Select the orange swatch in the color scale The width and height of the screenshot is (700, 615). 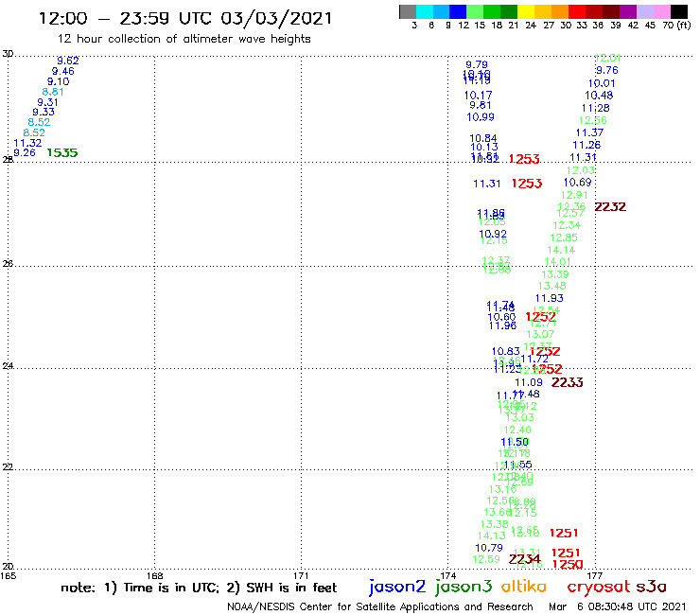(560, 11)
